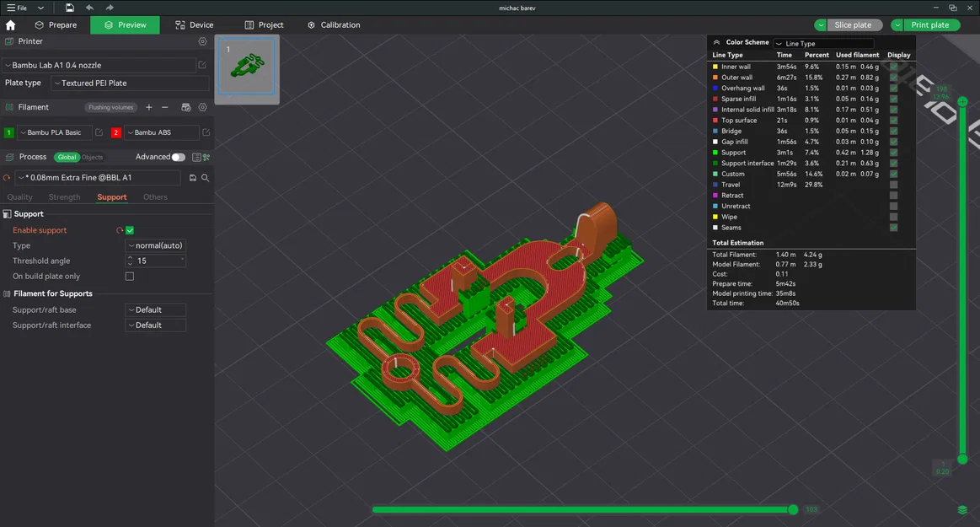
Task: Switch process scope to Global
Action: pyautogui.click(x=67, y=157)
